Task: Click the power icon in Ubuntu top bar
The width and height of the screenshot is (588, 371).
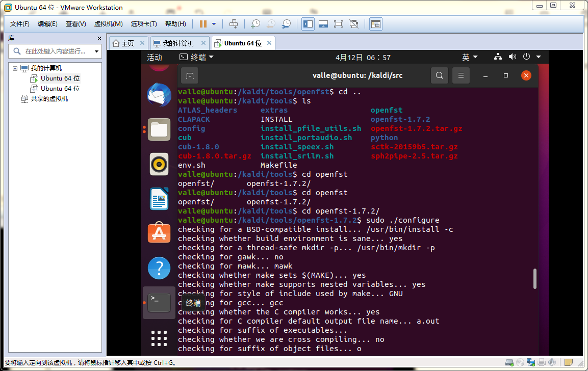Action: (x=526, y=57)
